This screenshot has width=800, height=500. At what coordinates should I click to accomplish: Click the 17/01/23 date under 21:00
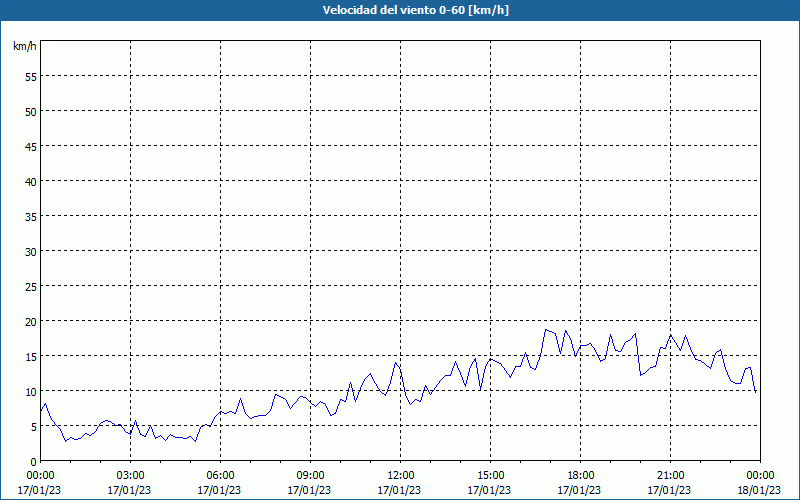click(669, 490)
